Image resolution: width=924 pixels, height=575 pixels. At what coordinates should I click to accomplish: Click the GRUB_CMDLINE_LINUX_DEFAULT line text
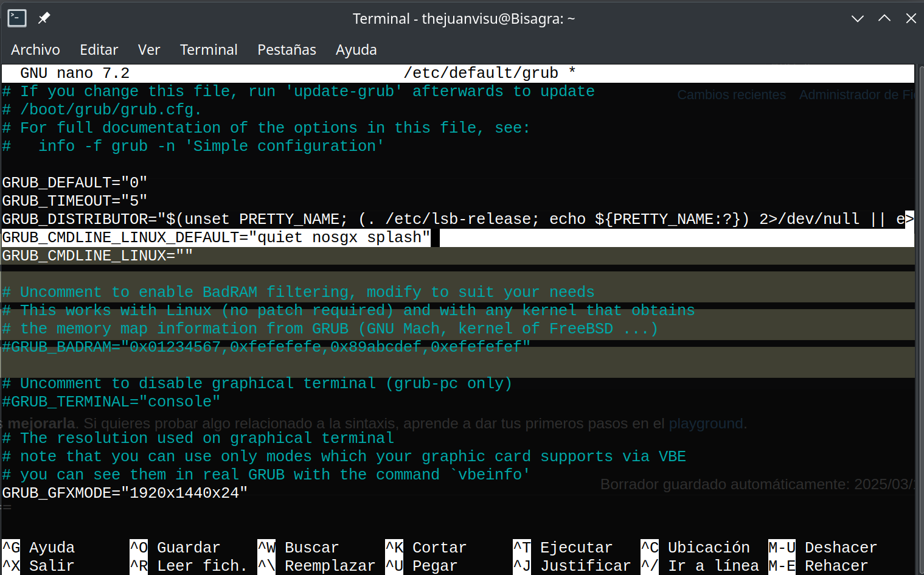pos(216,237)
